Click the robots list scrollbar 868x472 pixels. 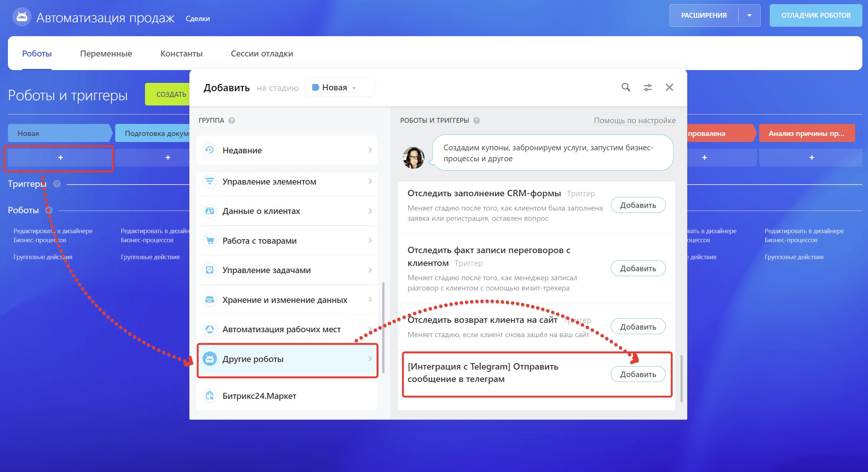point(681,378)
